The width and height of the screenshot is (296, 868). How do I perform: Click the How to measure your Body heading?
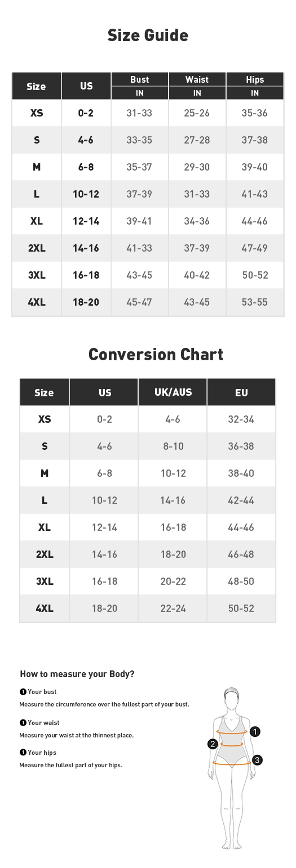77,674
